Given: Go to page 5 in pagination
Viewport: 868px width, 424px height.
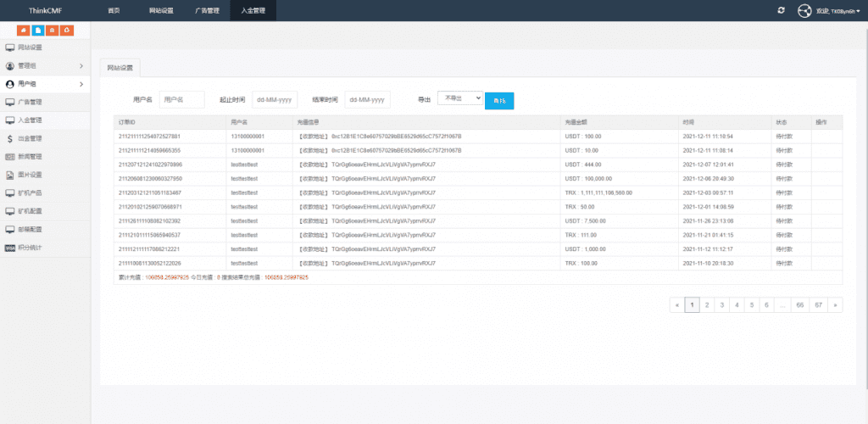Looking at the screenshot, I should [x=752, y=305].
